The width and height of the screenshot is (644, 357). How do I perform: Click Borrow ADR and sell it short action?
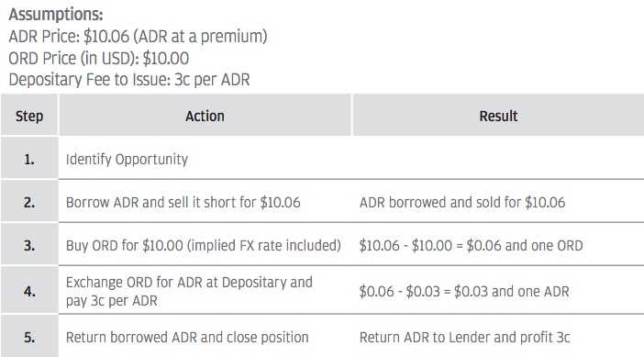pos(183,202)
